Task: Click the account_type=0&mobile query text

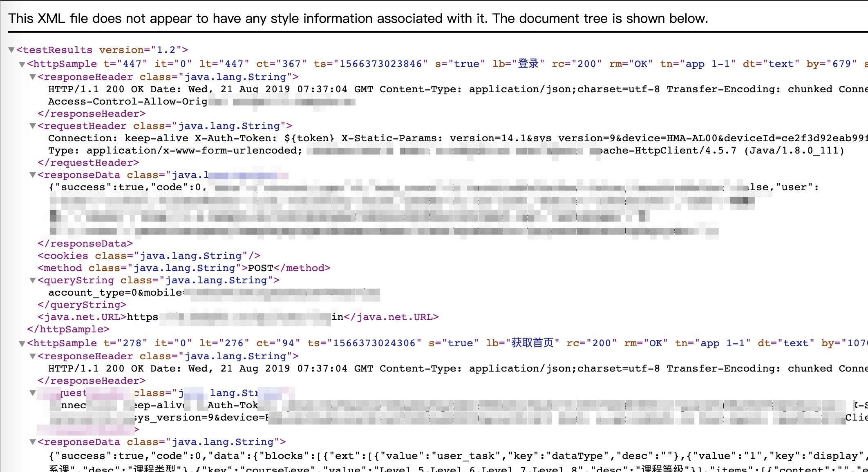Action: click(x=116, y=293)
